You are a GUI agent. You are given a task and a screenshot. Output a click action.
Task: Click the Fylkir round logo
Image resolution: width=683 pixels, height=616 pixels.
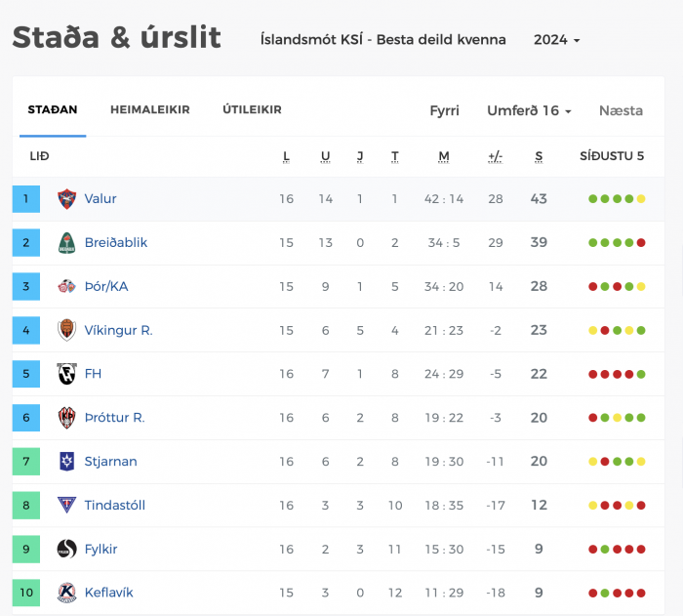pos(66,549)
